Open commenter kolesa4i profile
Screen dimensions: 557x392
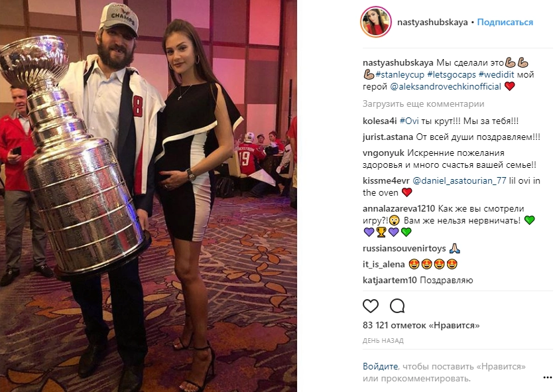tap(379, 121)
